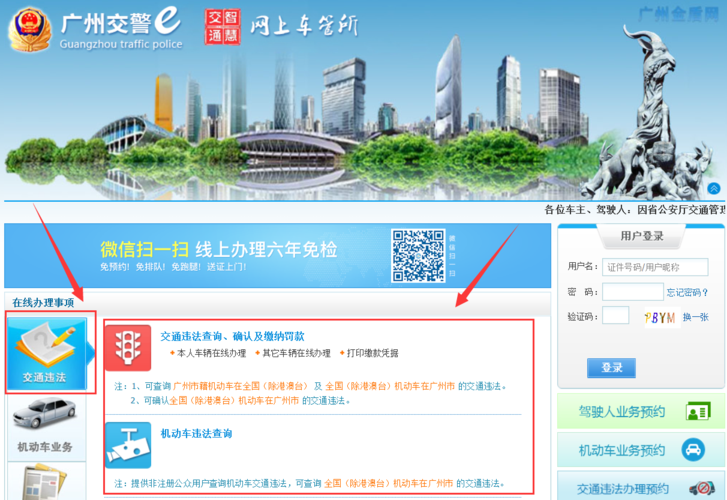Screen dimensions: 727x500
Task: Open 驾驶人业务预约 banner
Action: (641, 411)
